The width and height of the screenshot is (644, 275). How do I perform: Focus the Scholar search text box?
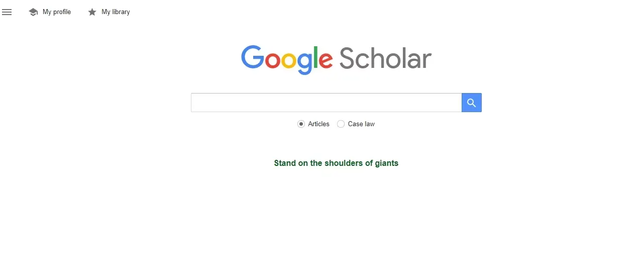[x=326, y=103]
